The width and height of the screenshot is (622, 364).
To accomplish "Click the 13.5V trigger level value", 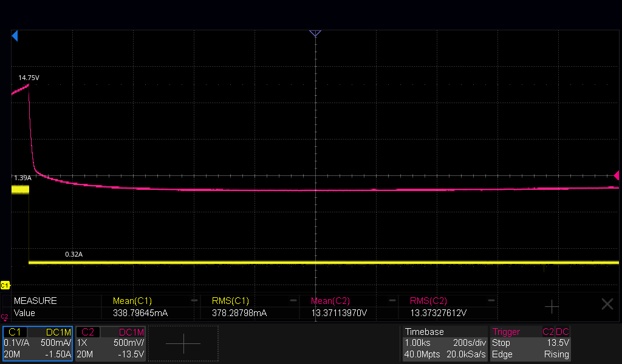I will (x=558, y=343).
